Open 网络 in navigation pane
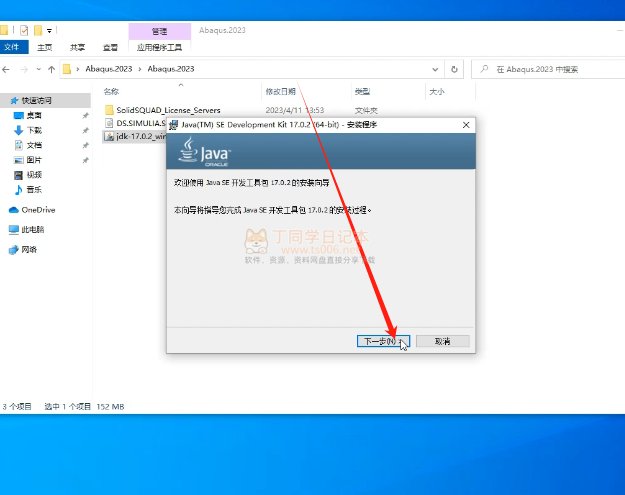Image resolution: width=625 pixels, height=495 pixels. (x=29, y=249)
